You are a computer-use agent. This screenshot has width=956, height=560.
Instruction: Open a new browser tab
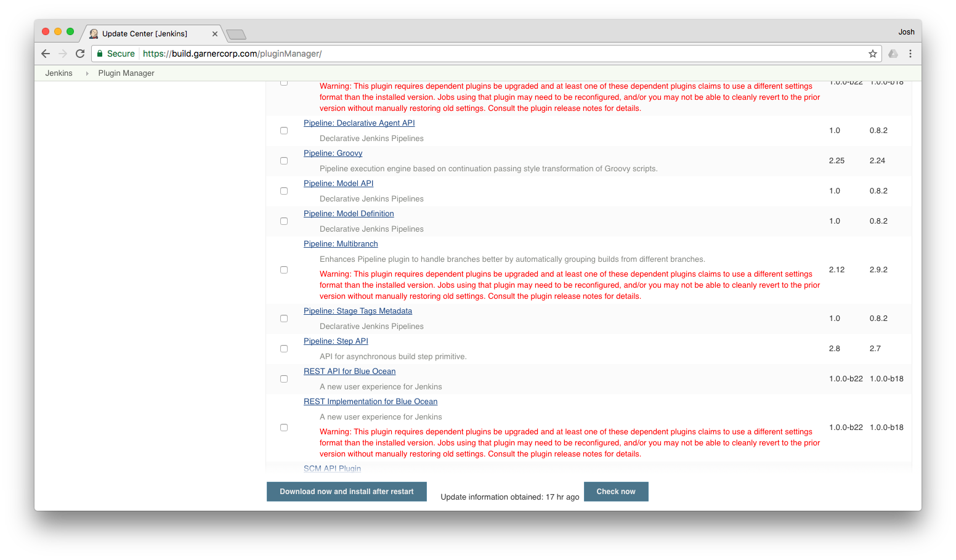236,34
